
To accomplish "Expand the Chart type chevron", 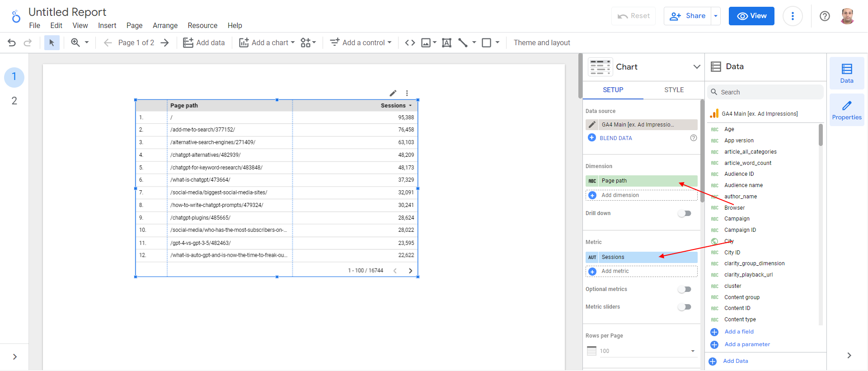I will 697,67.
